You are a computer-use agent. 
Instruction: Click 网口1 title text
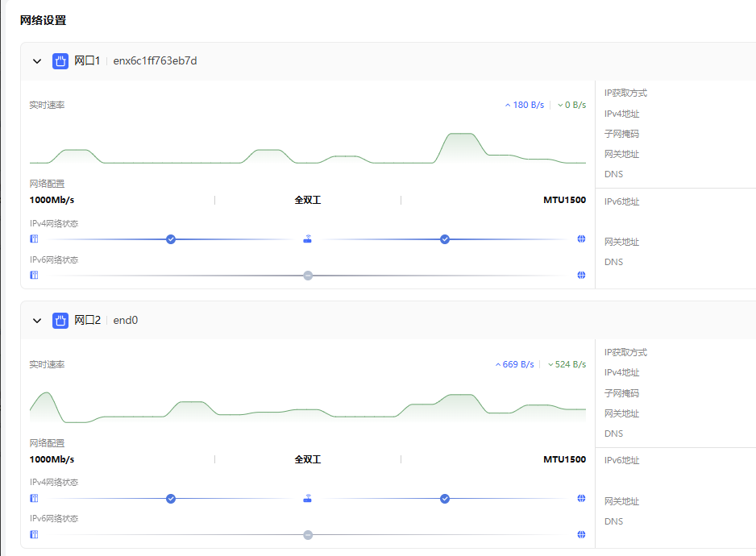click(87, 60)
